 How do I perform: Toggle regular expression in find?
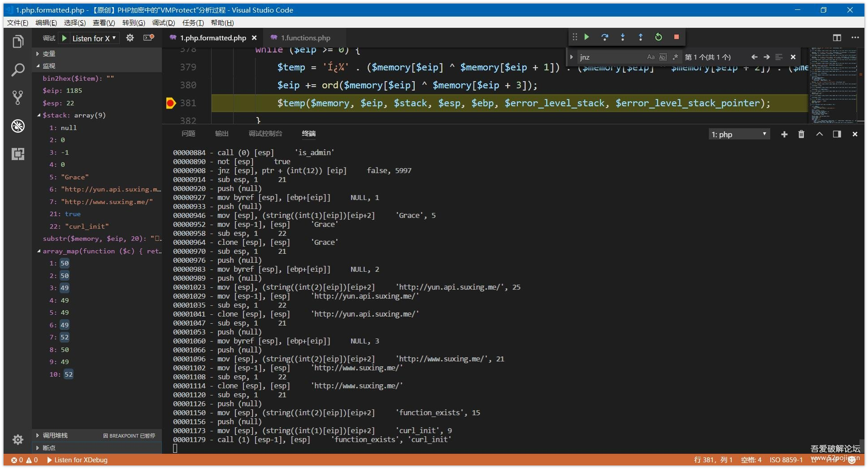(675, 57)
